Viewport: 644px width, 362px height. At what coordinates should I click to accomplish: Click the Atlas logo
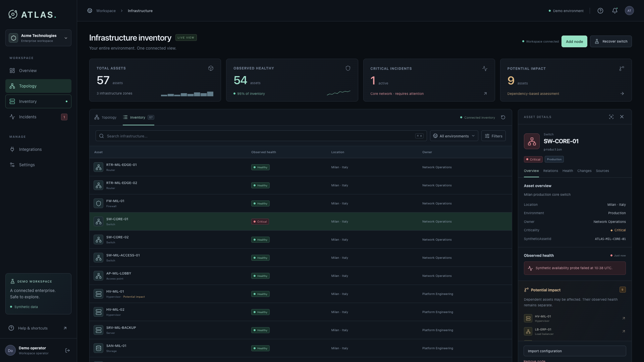click(x=32, y=14)
